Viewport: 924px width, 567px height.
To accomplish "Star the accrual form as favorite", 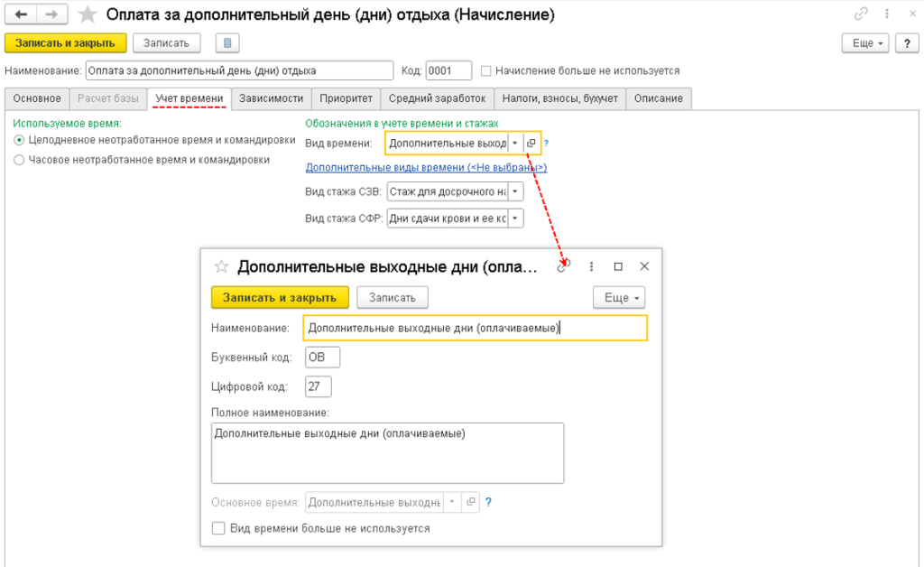I will pos(88,14).
